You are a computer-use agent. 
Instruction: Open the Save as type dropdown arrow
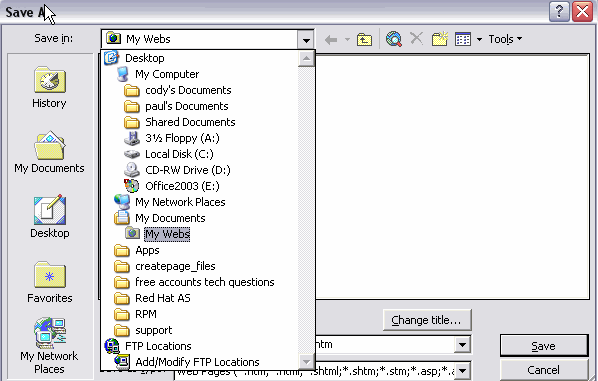click(x=462, y=370)
